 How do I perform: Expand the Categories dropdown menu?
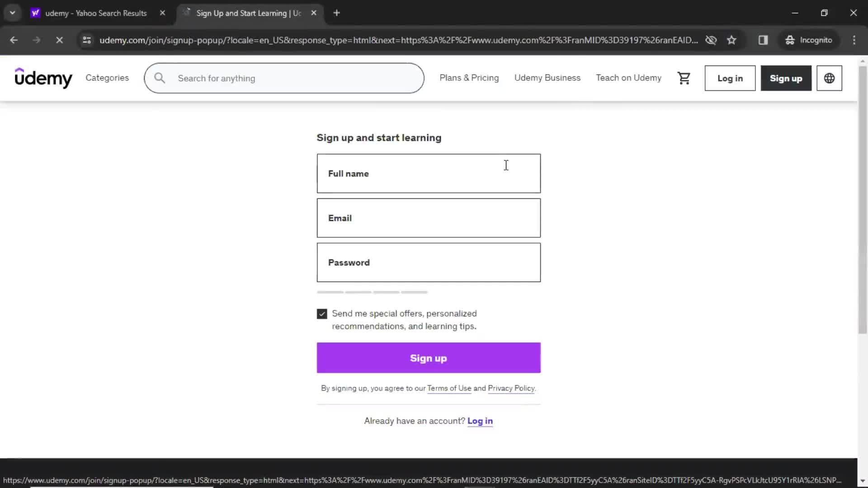[x=107, y=78]
